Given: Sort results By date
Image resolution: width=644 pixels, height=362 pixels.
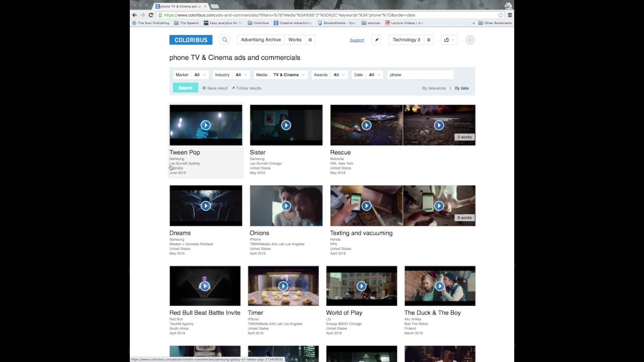Looking at the screenshot, I should (x=462, y=88).
